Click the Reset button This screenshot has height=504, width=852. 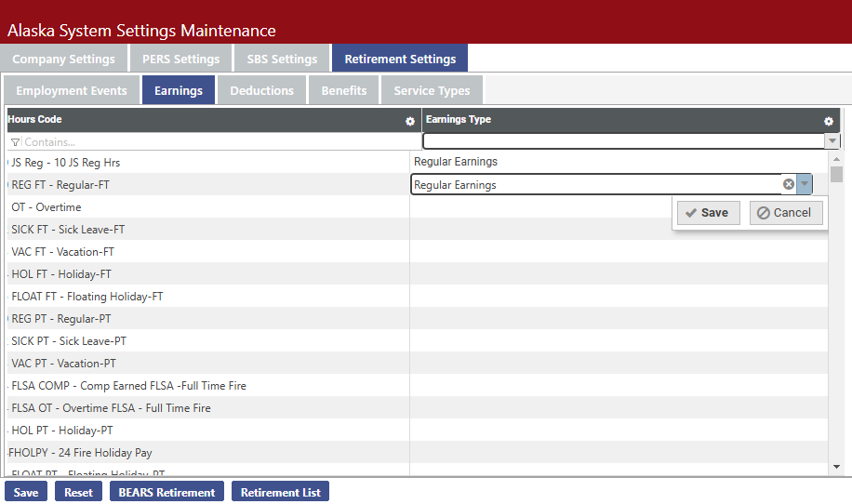[78, 492]
